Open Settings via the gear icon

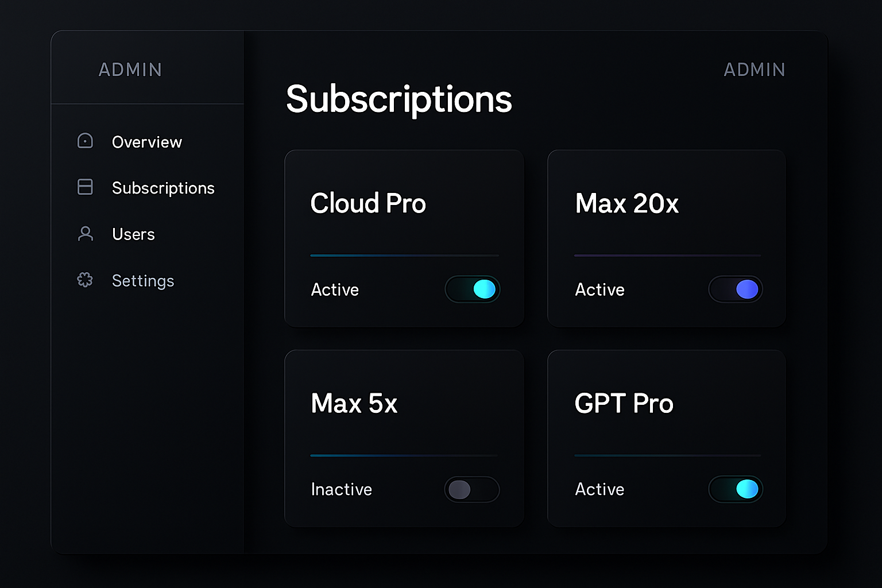click(84, 280)
